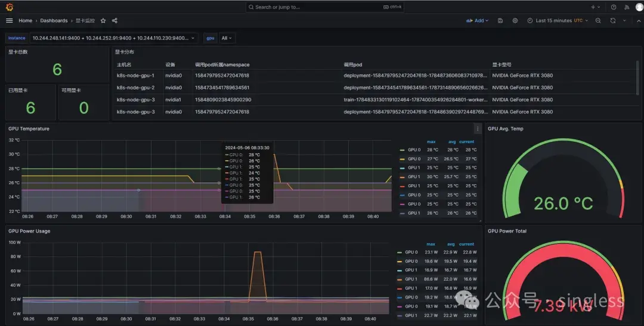
Task: Expand the Instance variable dropdown
Action: [113, 38]
